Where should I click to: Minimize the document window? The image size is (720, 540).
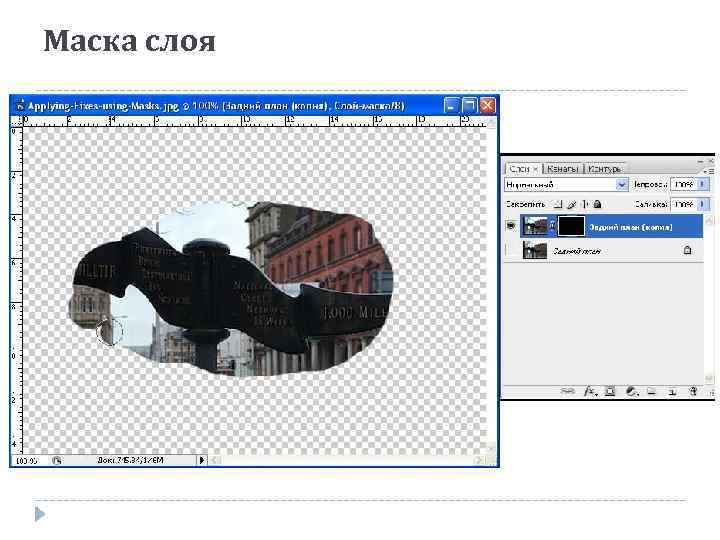coord(451,106)
